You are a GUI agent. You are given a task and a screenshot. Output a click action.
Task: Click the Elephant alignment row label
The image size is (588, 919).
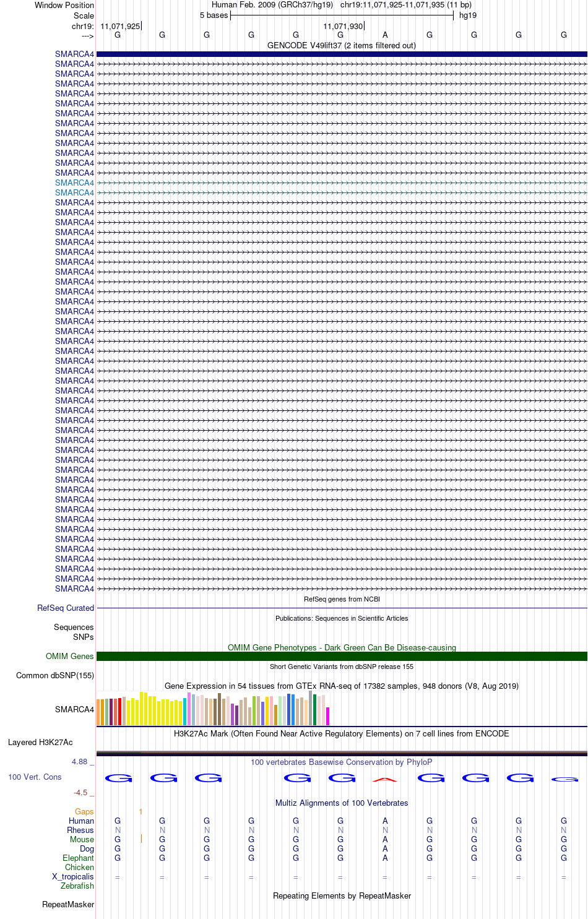click(78, 858)
